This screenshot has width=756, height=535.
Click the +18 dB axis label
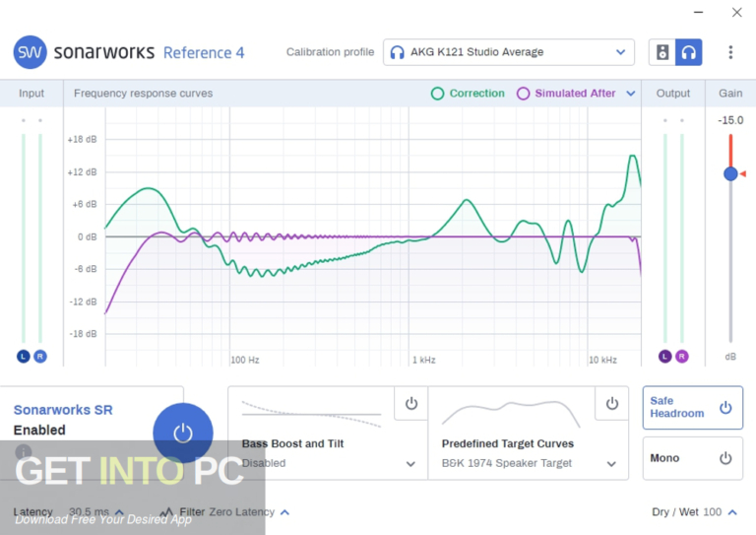pyautogui.click(x=82, y=140)
